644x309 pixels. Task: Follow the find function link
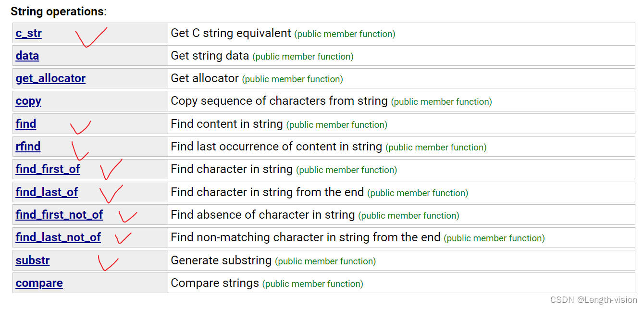[x=26, y=124]
